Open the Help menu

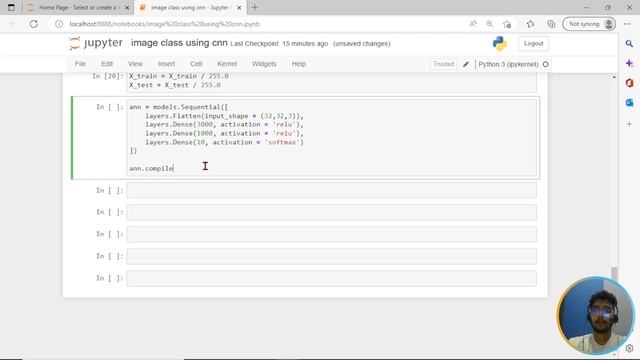[x=299, y=64]
